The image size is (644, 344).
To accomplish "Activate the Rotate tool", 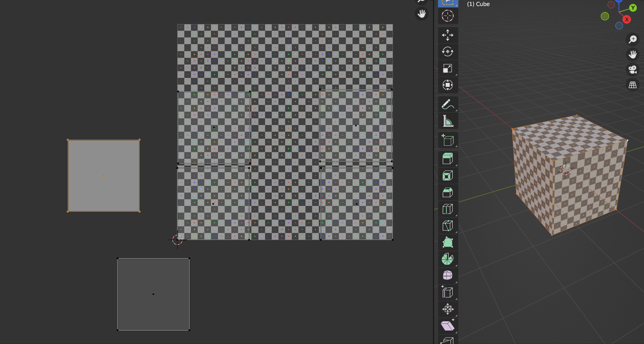I will (x=448, y=51).
